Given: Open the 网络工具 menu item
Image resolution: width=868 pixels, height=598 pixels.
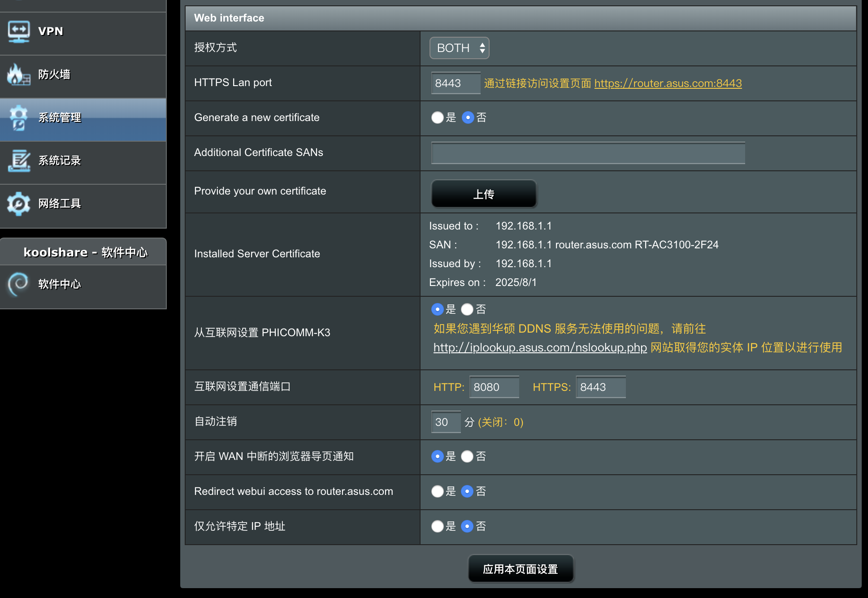Looking at the screenshot, I should click(83, 205).
